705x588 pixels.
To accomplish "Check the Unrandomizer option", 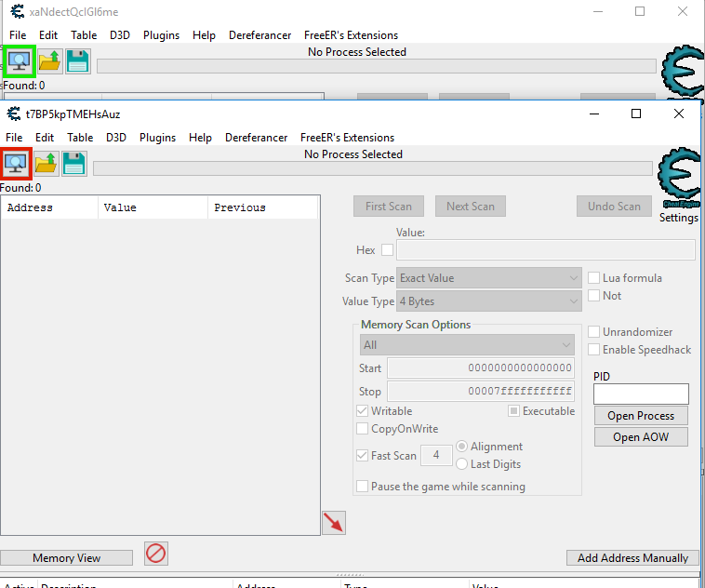I will click(x=595, y=332).
